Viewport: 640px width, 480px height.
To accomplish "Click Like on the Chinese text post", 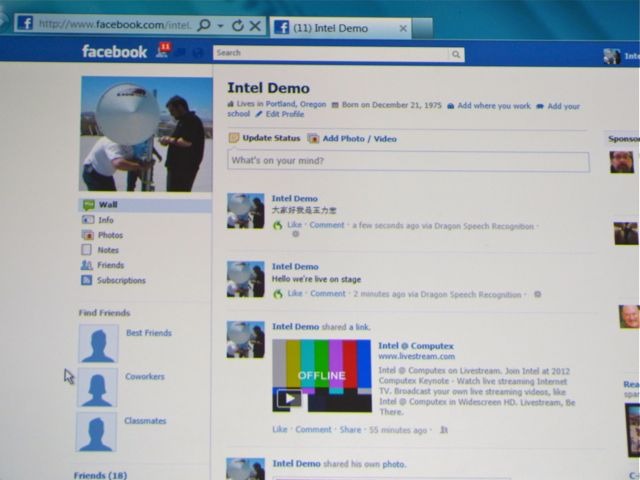I will (294, 225).
